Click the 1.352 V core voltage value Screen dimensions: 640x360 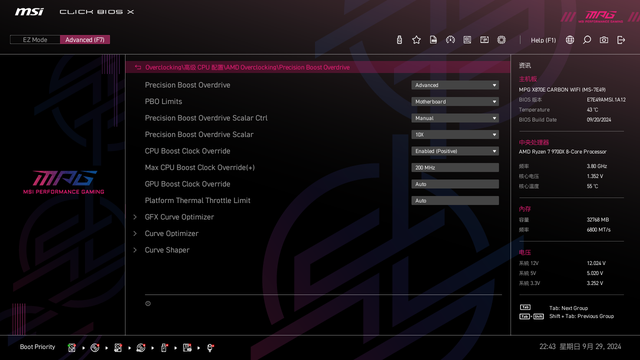(x=595, y=176)
